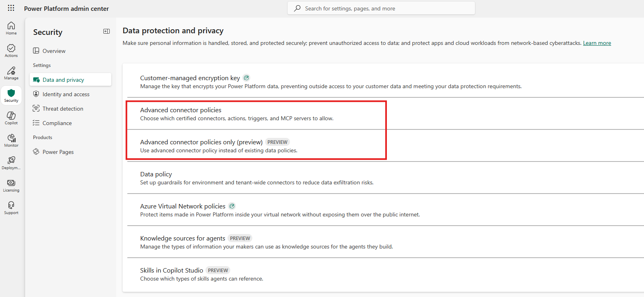Click description 'Manage the types of information'
Viewport: 644px width, 297px height.
pos(266,246)
